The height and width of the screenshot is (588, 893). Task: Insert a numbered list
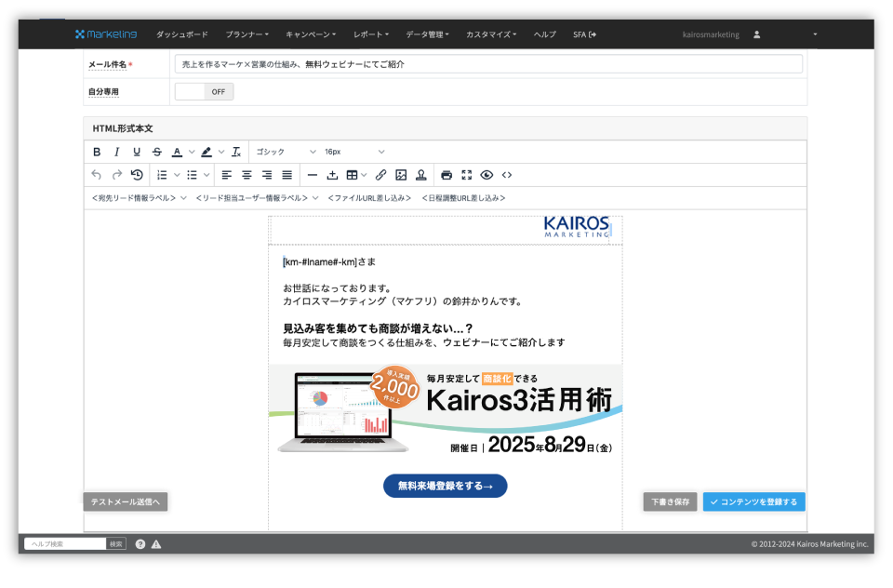tap(162, 175)
